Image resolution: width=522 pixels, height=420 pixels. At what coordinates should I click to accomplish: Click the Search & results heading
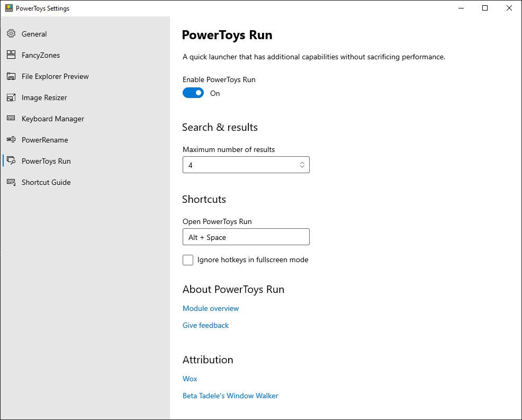[x=220, y=127]
